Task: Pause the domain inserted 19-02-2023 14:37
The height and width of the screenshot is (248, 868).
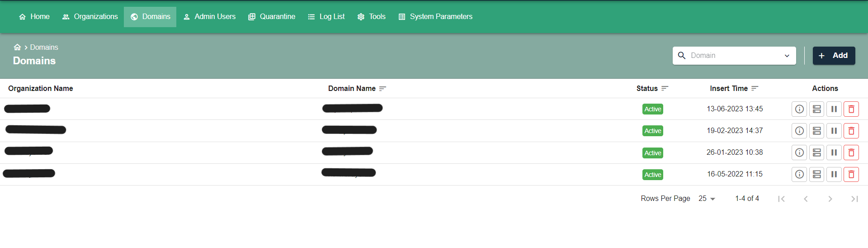Action: pyautogui.click(x=834, y=131)
